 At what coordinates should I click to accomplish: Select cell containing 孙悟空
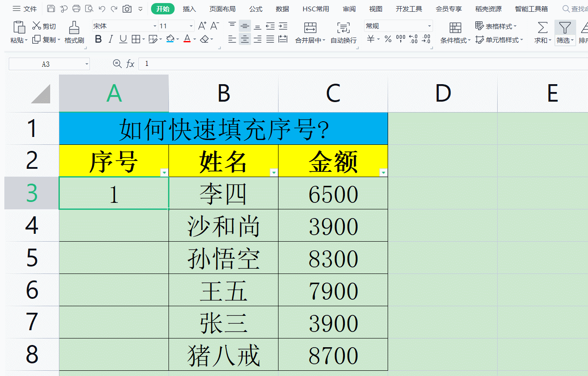tap(224, 258)
